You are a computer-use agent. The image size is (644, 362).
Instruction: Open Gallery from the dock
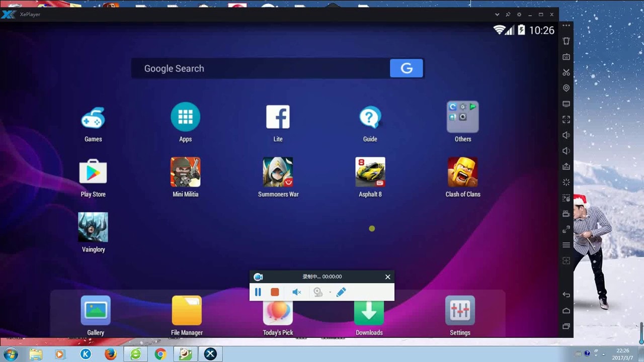[x=96, y=311]
